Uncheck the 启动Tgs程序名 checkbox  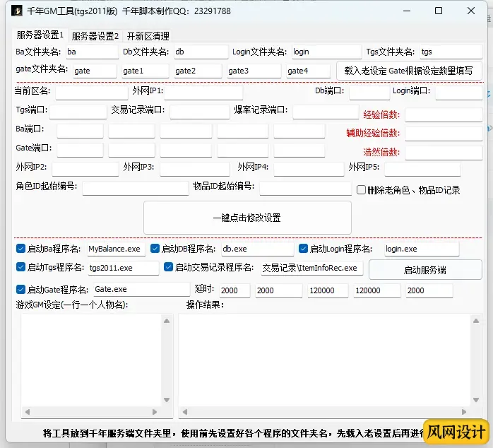pos(20,267)
